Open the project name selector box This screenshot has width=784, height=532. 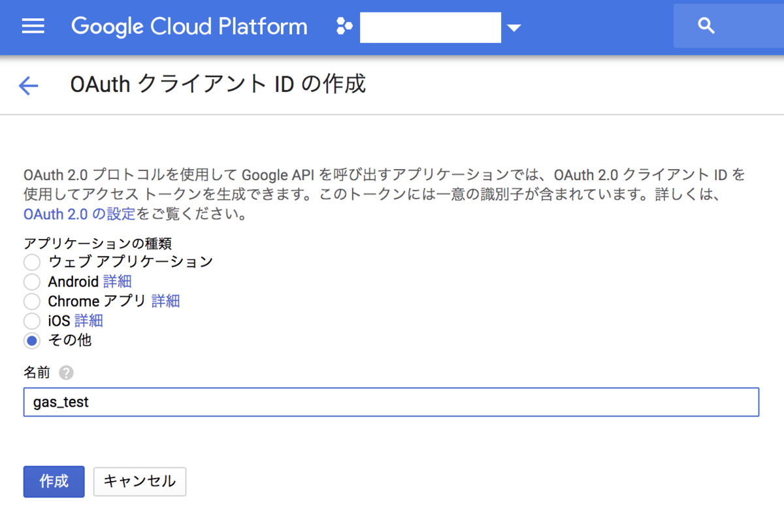[x=431, y=27]
